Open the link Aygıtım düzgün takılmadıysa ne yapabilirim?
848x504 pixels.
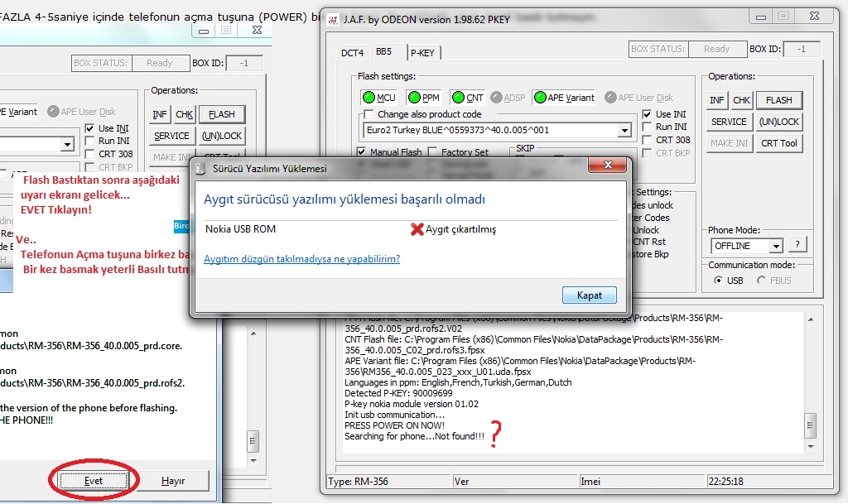301,259
